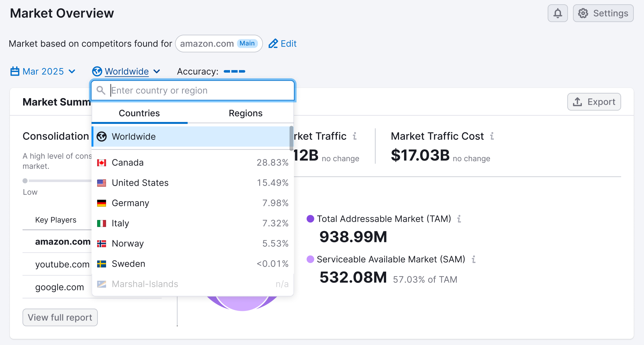644x345 pixels.
Task: Click the amazon.com Main pill
Action: (219, 43)
